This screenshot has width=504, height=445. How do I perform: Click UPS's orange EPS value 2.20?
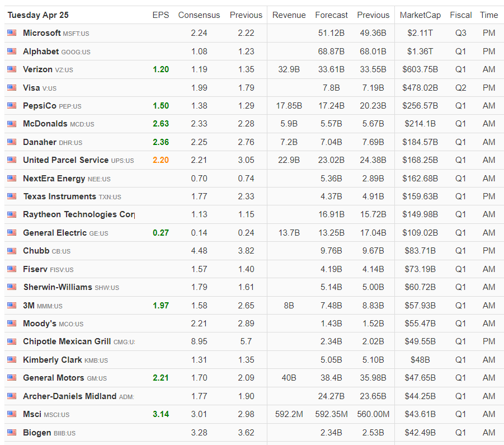tap(161, 160)
